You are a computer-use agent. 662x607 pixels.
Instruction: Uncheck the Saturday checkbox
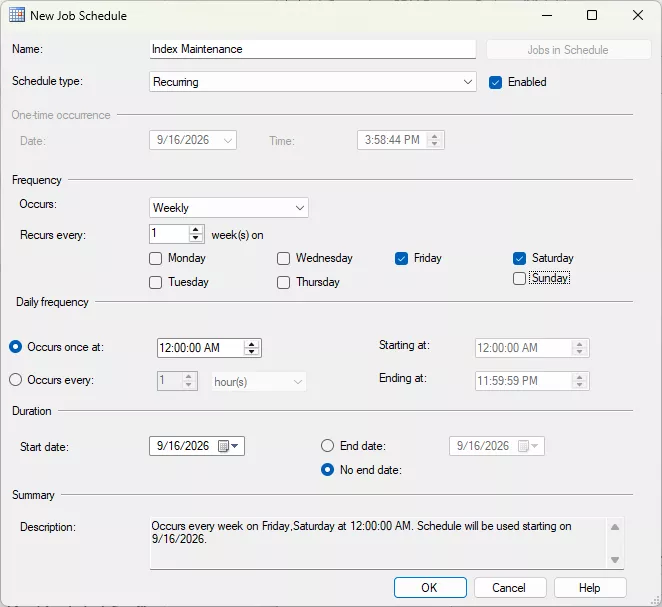[x=519, y=258]
